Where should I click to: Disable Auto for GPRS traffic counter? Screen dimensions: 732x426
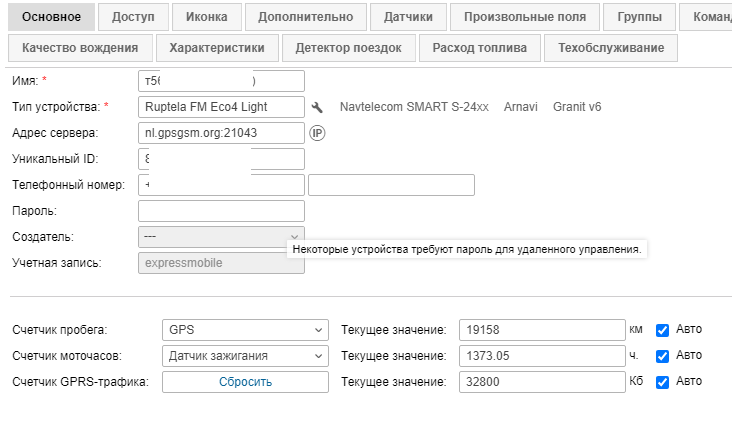coord(662,381)
